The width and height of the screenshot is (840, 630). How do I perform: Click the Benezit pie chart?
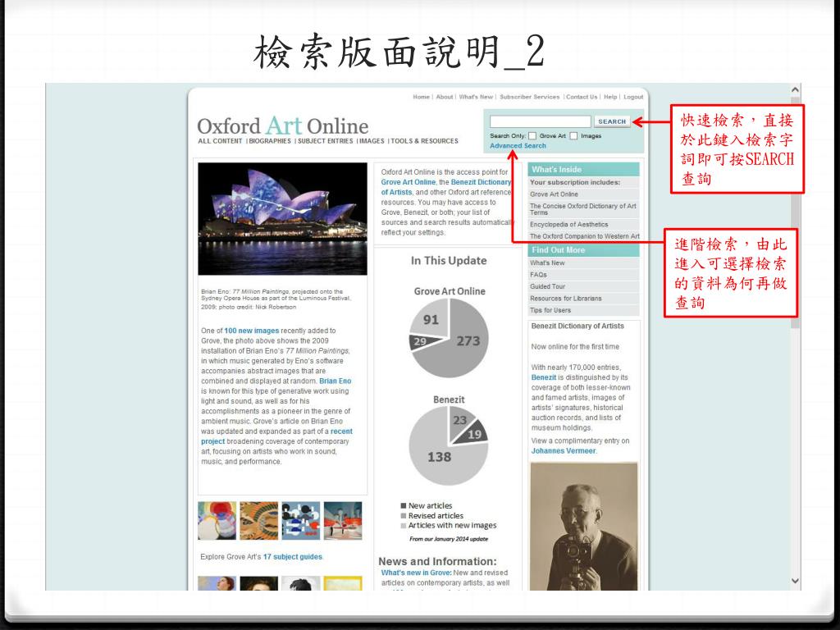(448, 445)
